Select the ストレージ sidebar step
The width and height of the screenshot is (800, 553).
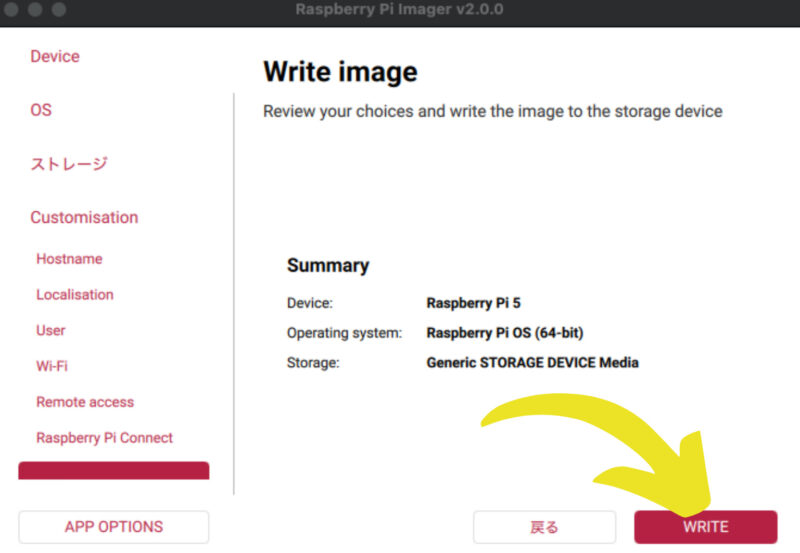[x=68, y=164]
